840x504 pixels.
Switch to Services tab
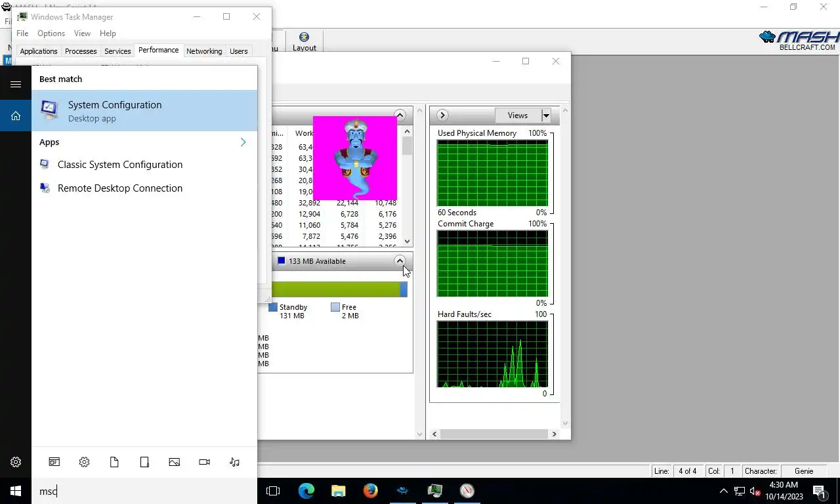[117, 51]
